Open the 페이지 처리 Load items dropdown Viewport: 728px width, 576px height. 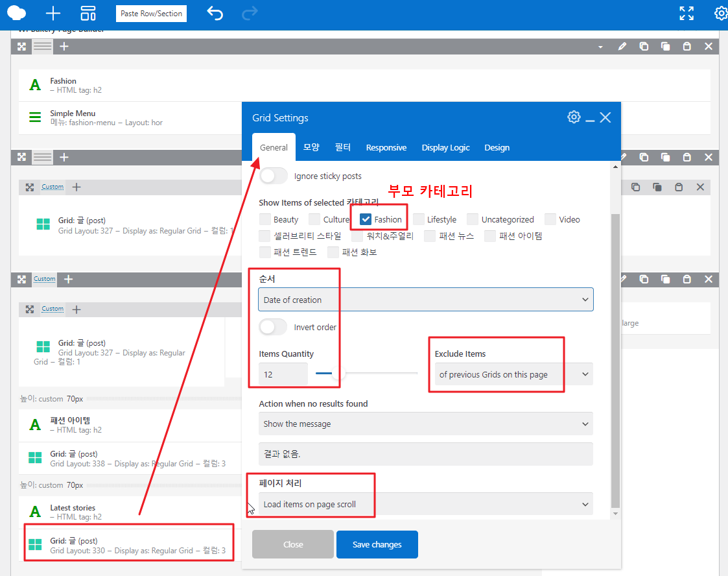tap(426, 504)
